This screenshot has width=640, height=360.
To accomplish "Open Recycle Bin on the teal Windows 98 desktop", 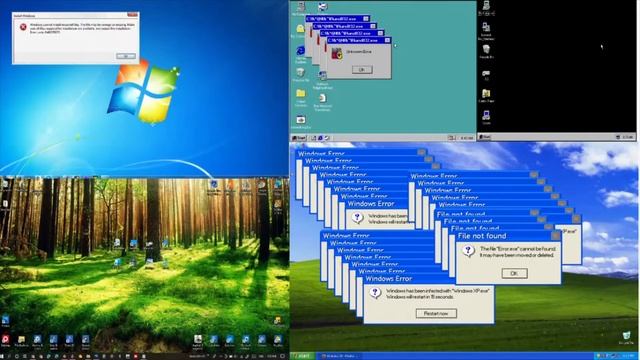I will click(301, 73).
